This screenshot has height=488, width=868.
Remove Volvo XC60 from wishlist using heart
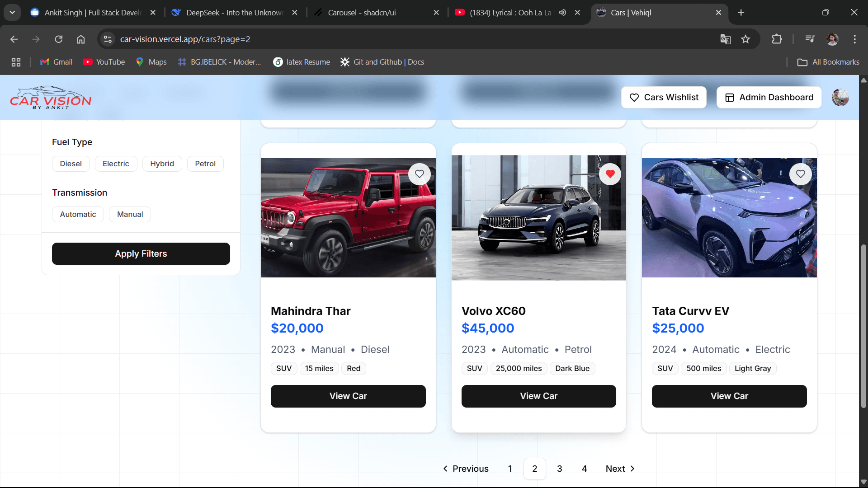click(x=610, y=174)
